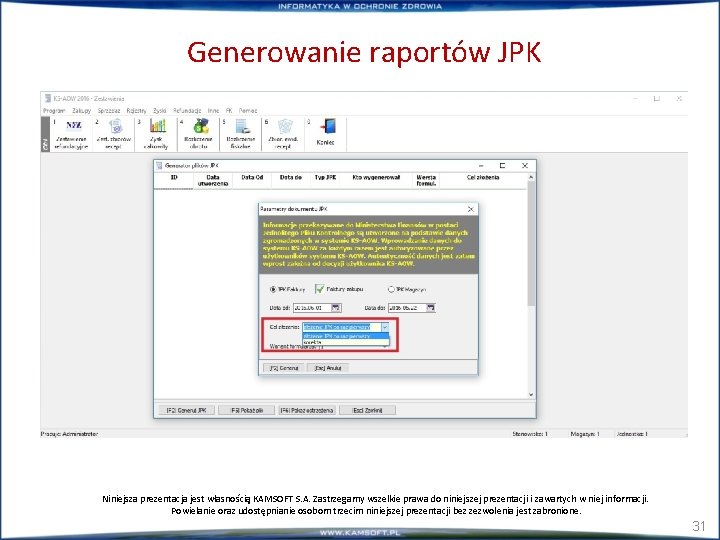720x540 pixels.
Task: Click inside the Data od date field
Action: pyautogui.click(x=312, y=308)
